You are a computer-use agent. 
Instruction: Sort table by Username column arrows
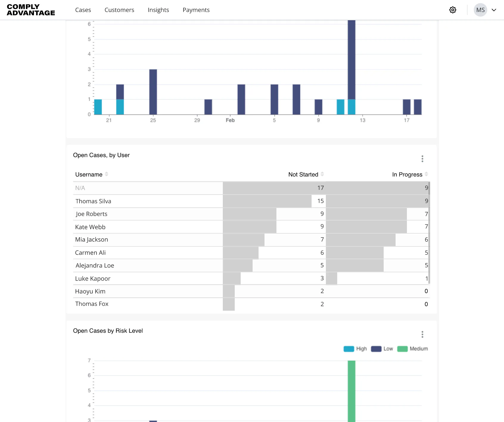coord(107,174)
